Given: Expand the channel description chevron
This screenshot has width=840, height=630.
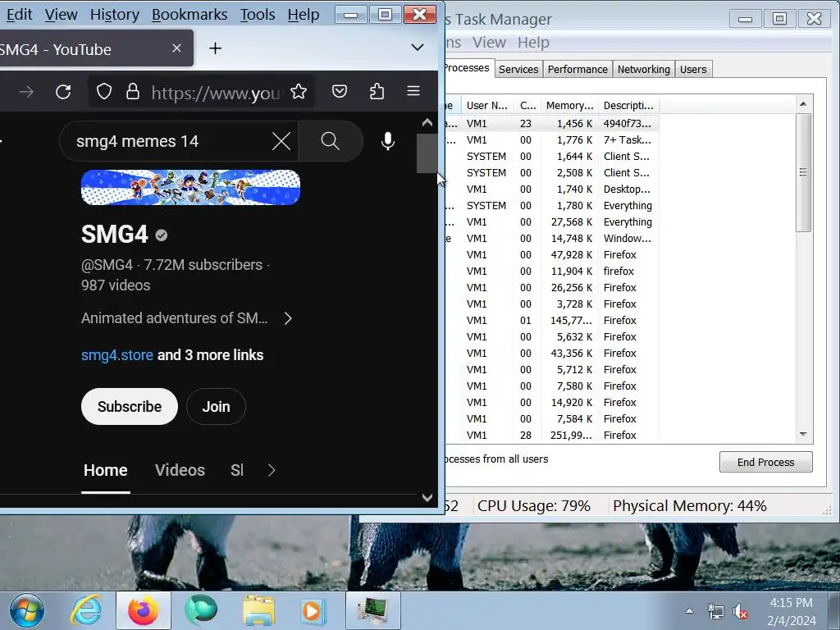Looking at the screenshot, I should (288, 319).
